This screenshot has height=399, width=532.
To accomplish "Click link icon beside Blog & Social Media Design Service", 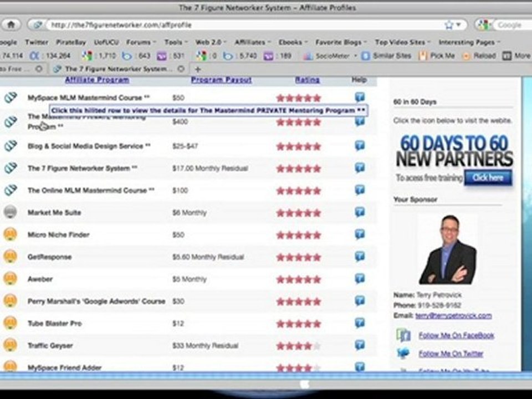I will click(x=11, y=146).
